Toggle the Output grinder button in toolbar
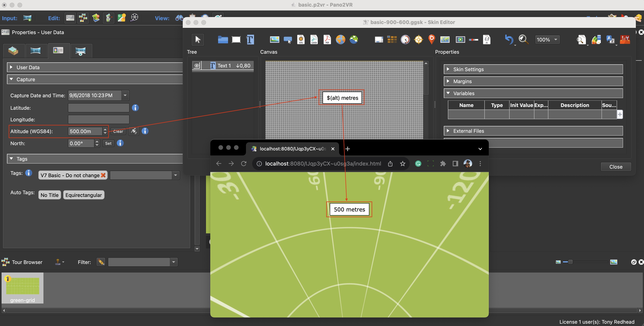This screenshot has height=326, width=644. pyautogui.click(x=108, y=18)
